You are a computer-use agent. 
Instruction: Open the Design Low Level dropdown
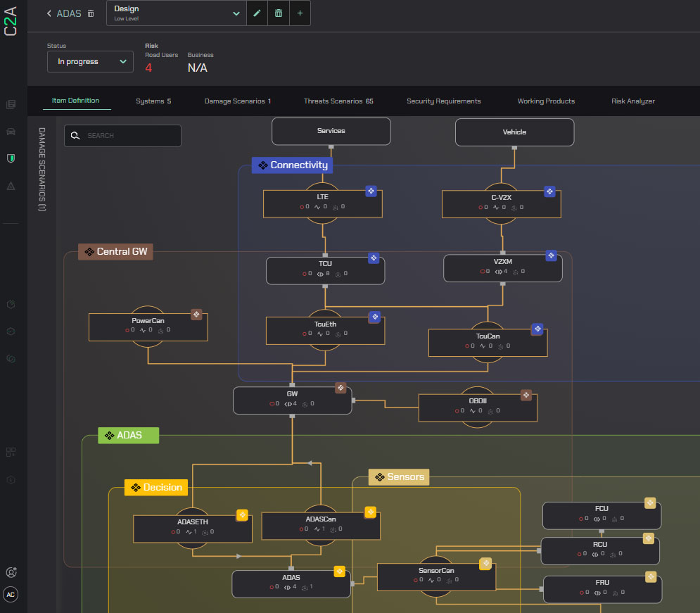(x=177, y=13)
